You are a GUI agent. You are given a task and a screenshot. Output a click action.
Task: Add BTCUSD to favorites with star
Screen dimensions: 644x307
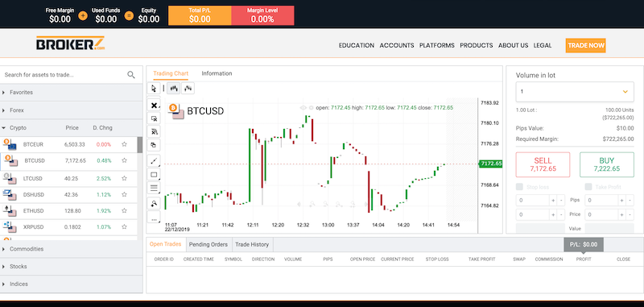[124, 160]
